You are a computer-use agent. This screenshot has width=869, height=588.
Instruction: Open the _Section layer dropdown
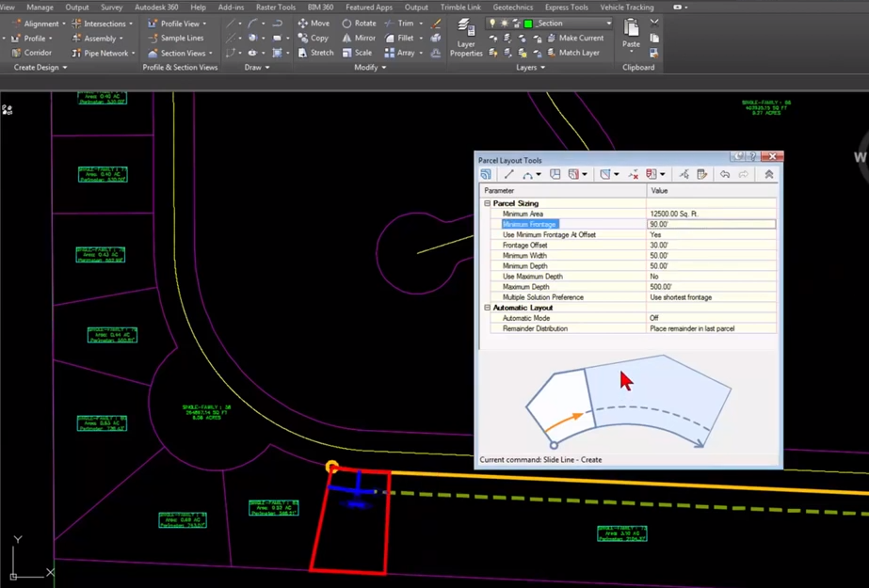609,24
